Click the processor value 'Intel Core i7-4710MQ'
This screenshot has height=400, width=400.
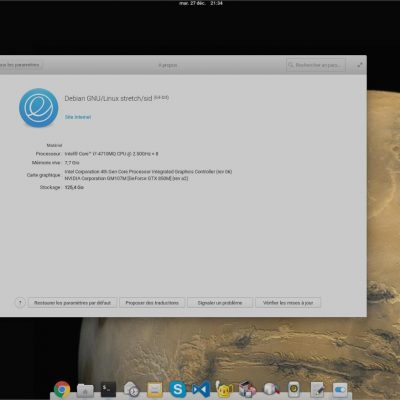point(111,154)
